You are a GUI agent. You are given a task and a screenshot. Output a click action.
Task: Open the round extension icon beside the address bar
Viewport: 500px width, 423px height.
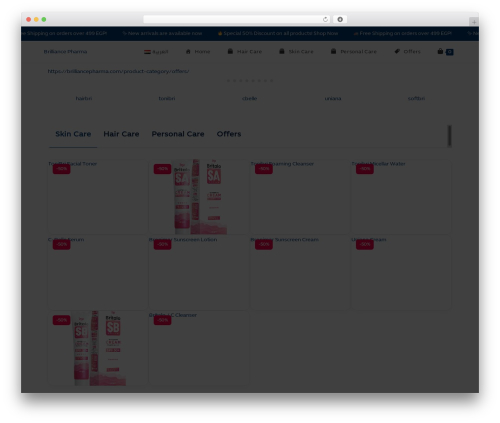pos(340,20)
